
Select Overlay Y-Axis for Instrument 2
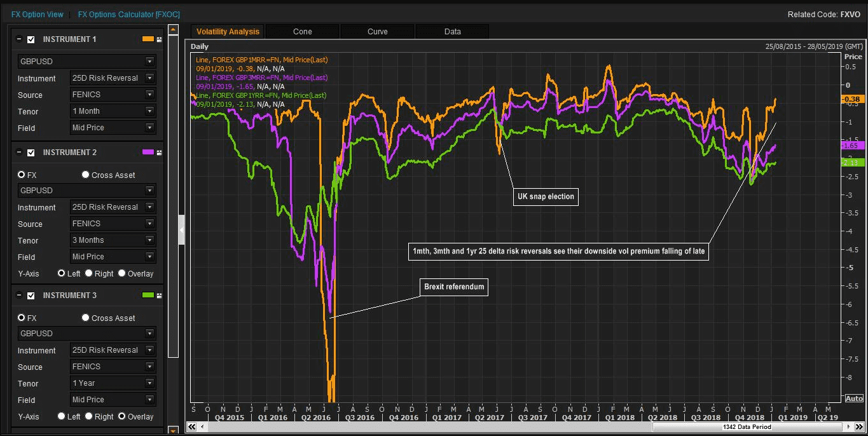point(122,273)
